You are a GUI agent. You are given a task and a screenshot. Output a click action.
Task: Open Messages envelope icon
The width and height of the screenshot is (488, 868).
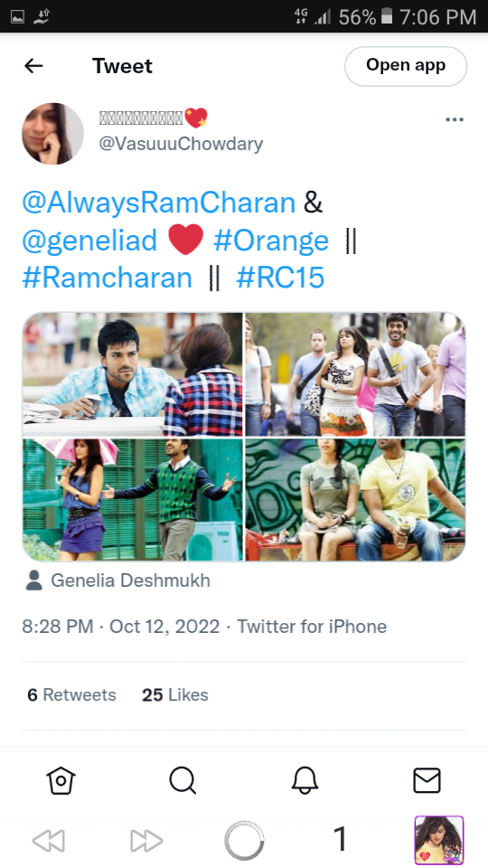[427, 780]
